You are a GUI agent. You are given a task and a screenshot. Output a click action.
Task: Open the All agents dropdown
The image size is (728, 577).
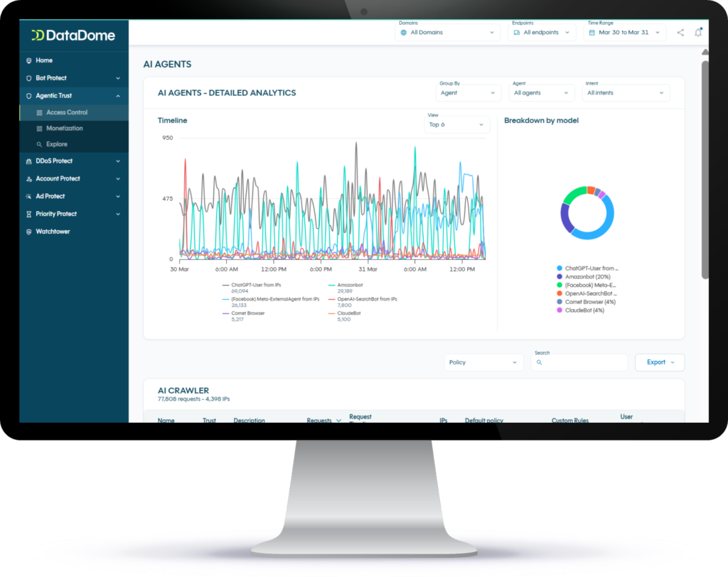click(x=541, y=93)
